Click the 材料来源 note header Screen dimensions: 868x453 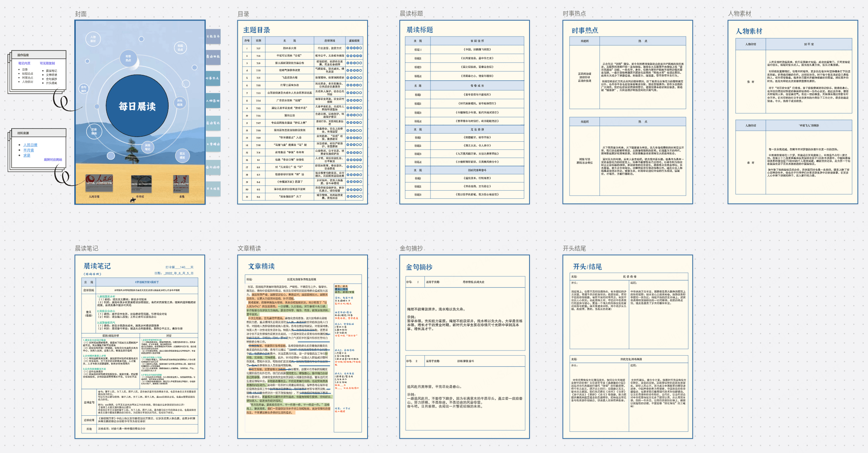click(39, 133)
